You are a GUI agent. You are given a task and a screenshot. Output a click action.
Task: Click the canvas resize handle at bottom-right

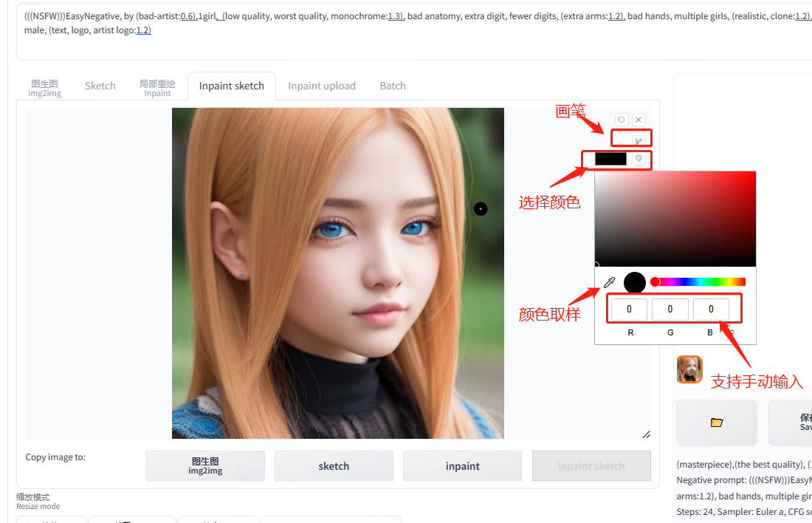pos(646,434)
